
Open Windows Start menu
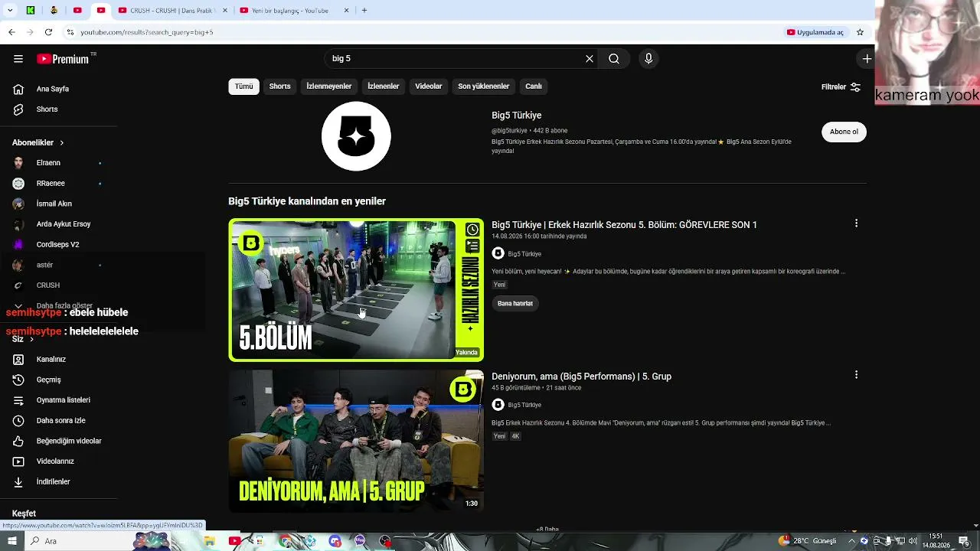11,541
